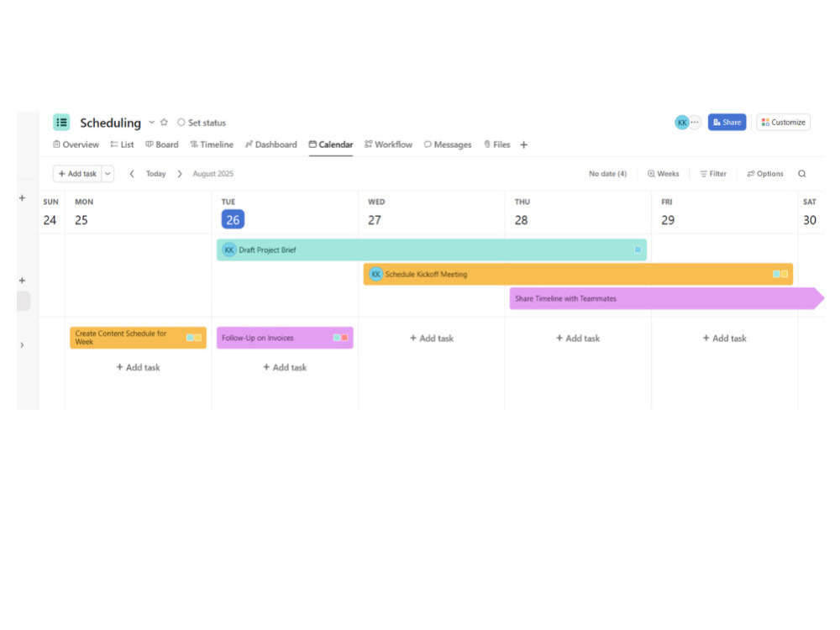Open the Add task dropdown arrow
This screenshot has height=630, width=840.
(x=108, y=174)
